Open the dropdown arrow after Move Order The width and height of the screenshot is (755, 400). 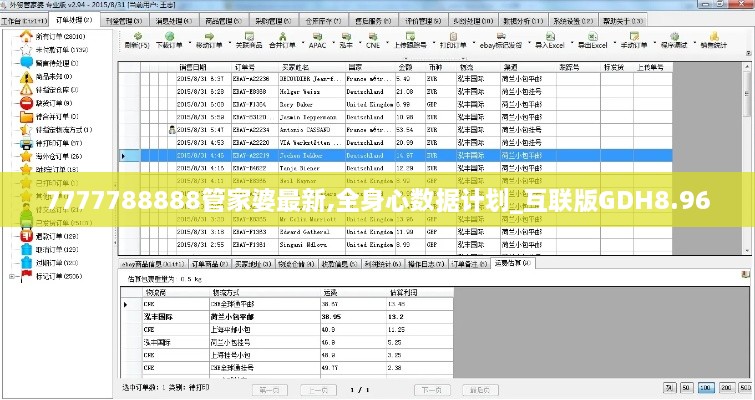pos(230,41)
